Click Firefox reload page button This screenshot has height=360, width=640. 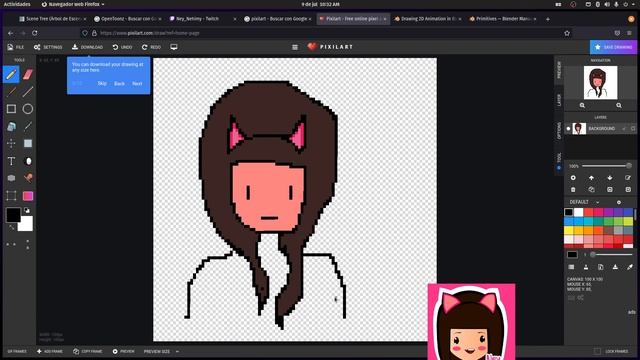pyautogui.click(x=35, y=33)
